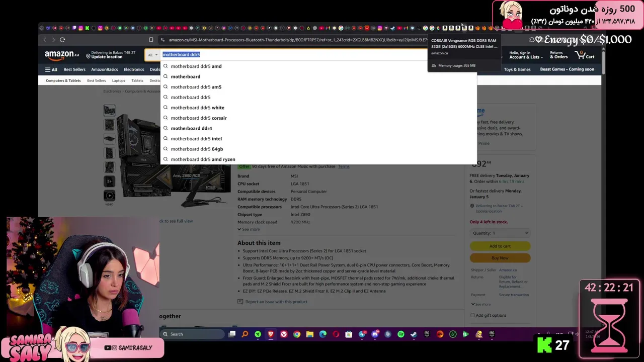The height and width of the screenshot is (362, 644).
Task: Open Report an issue with this product
Action: 276,302
